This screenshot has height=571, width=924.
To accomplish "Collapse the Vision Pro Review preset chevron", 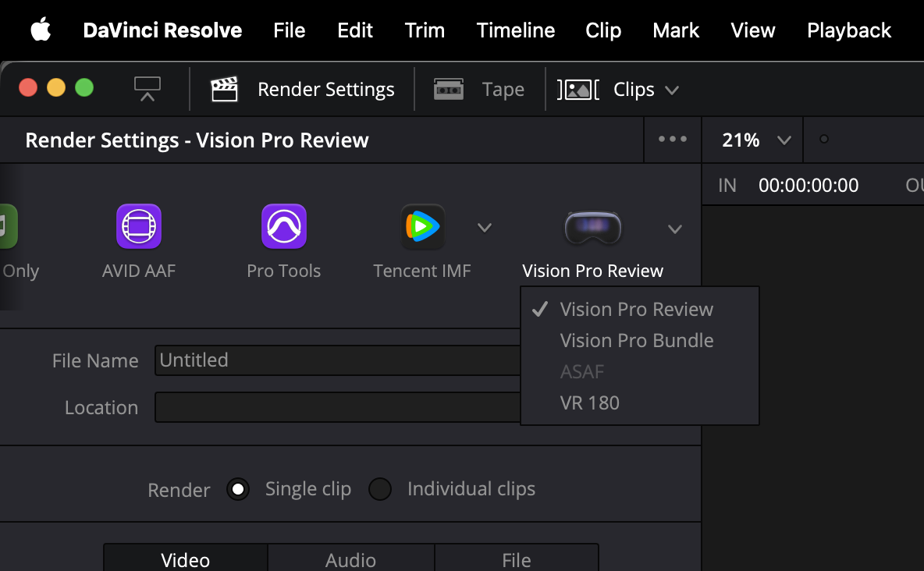I will point(675,229).
